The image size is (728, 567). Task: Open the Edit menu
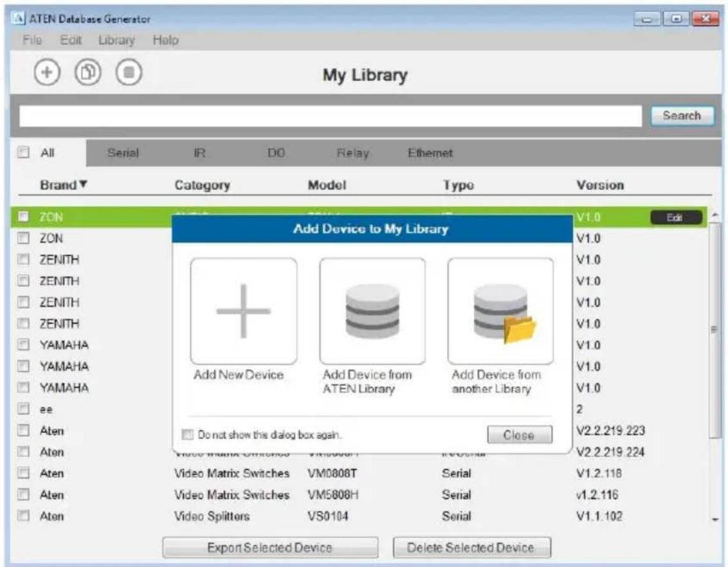coord(71,41)
